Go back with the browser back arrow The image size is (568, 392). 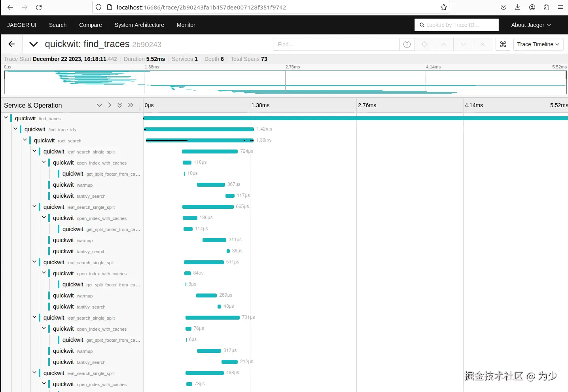click(x=10, y=7)
